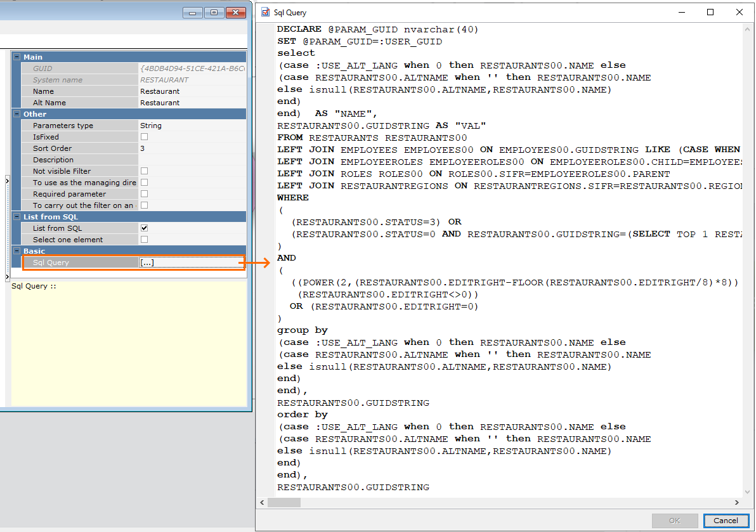Click the Sql Query description box
Screen dimensions: 756x532
[x=129, y=343]
